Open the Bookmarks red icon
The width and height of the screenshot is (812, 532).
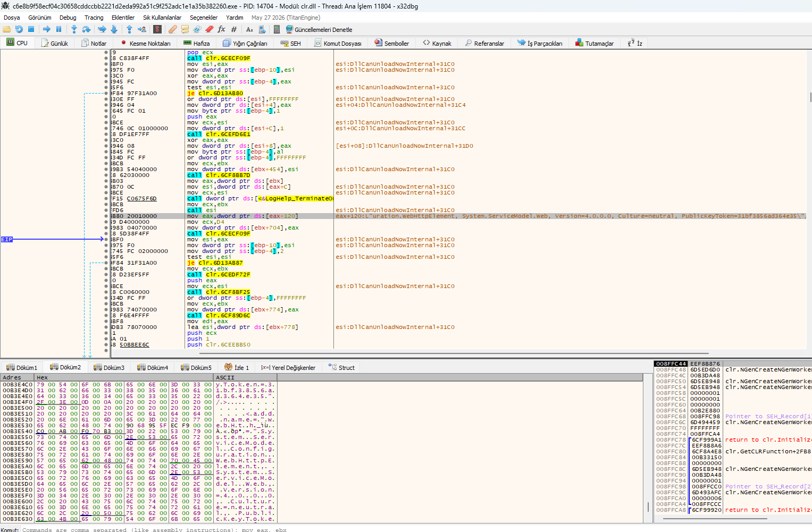coord(210,29)
